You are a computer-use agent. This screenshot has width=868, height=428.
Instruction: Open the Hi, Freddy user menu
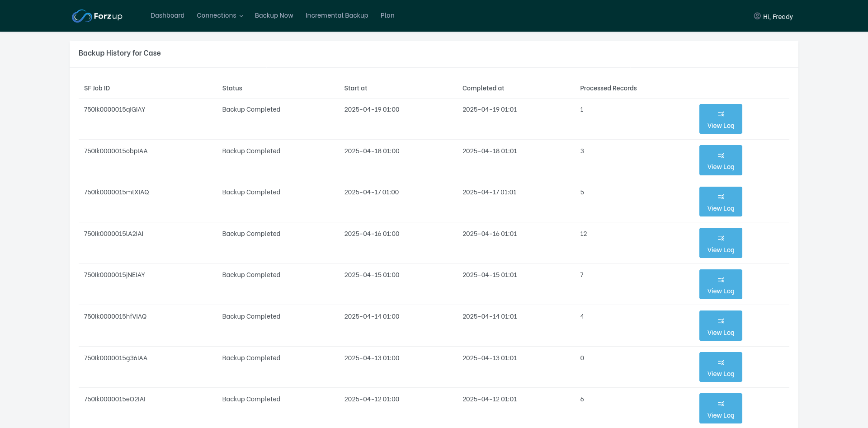point(778,17)
